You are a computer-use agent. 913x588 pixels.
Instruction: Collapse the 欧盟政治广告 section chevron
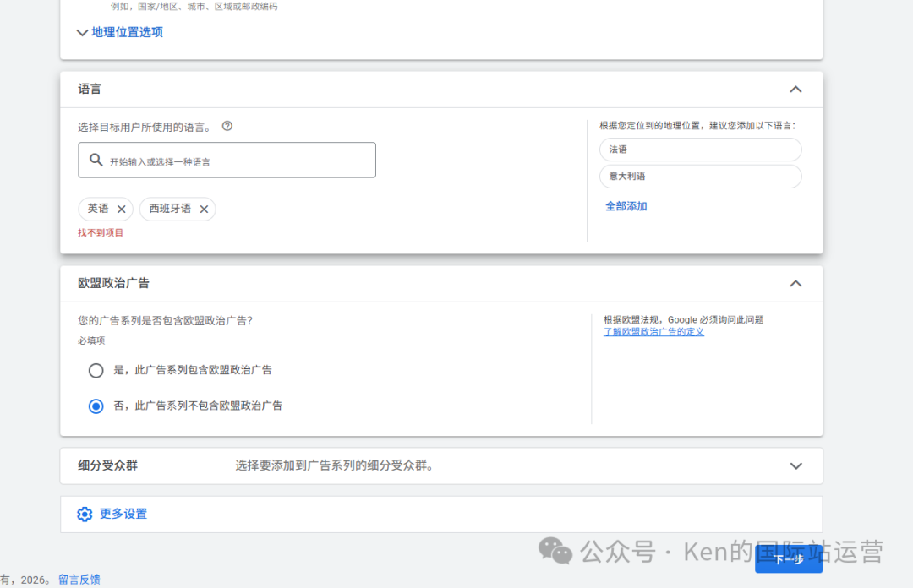(795, 284)
